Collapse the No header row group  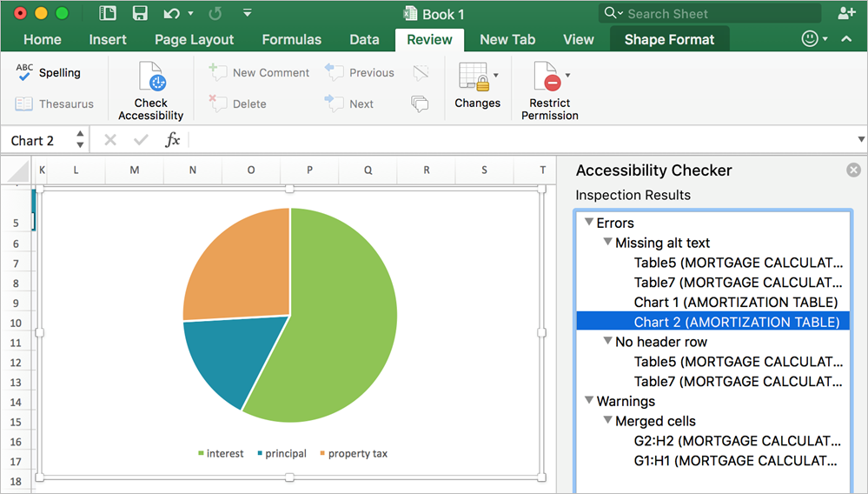[x=608, y=341]
